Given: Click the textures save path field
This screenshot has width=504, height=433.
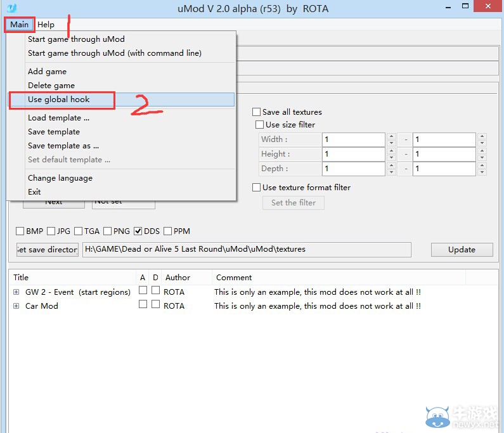Looking at the screenshot, I should [246, 250].
